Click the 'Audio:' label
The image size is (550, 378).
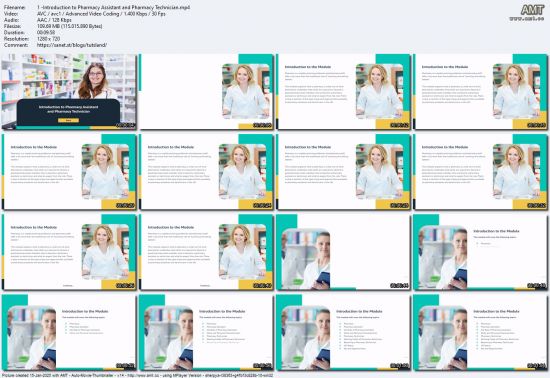click(x=11, y=20)
